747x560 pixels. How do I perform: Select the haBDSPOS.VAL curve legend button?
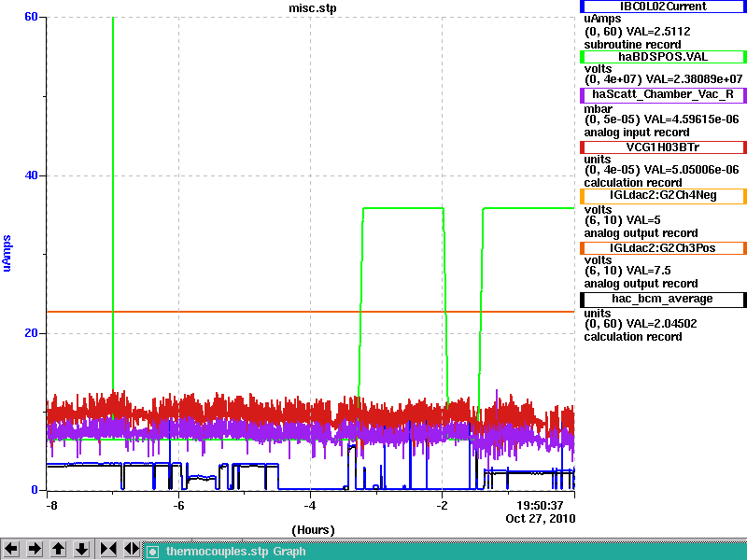(x=663, y=57)
